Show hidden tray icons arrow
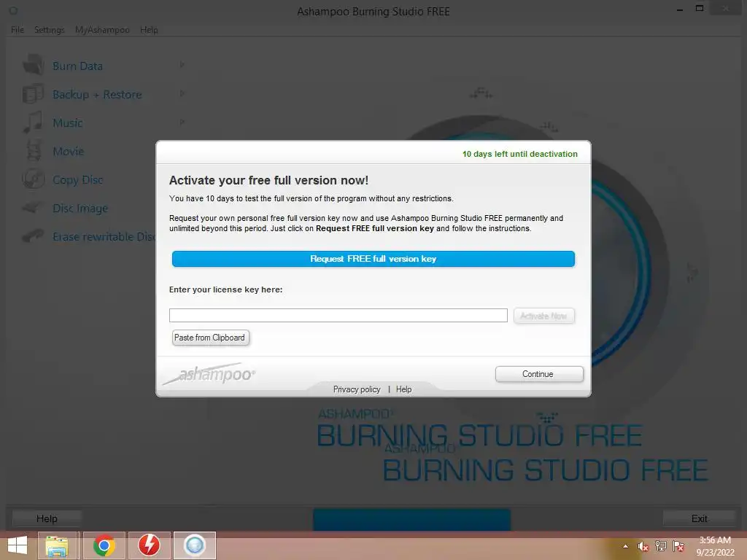Screen dimensions: 747x560 [625, 546]
